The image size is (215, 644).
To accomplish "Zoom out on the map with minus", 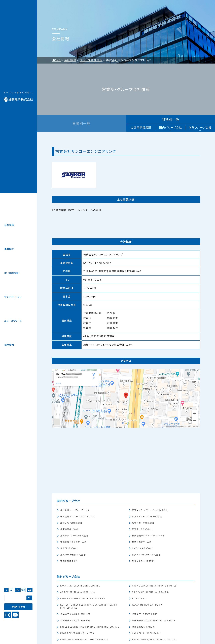I will 195,420.
